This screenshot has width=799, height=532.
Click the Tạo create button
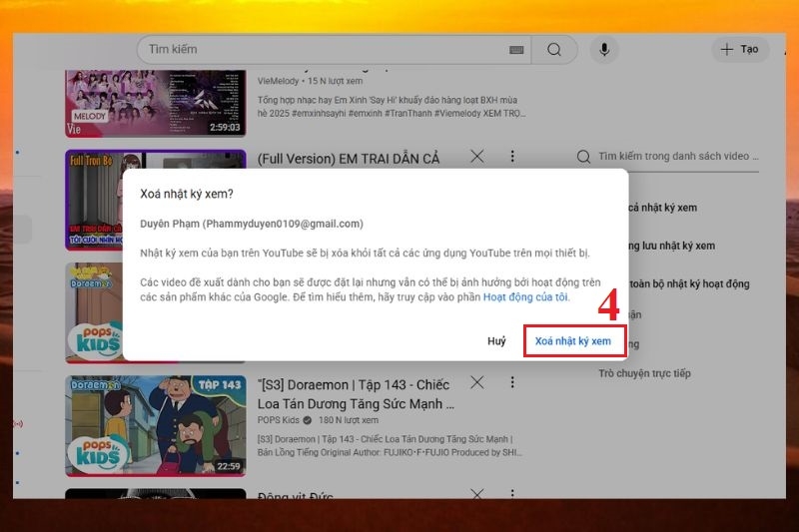click(740, 49)
